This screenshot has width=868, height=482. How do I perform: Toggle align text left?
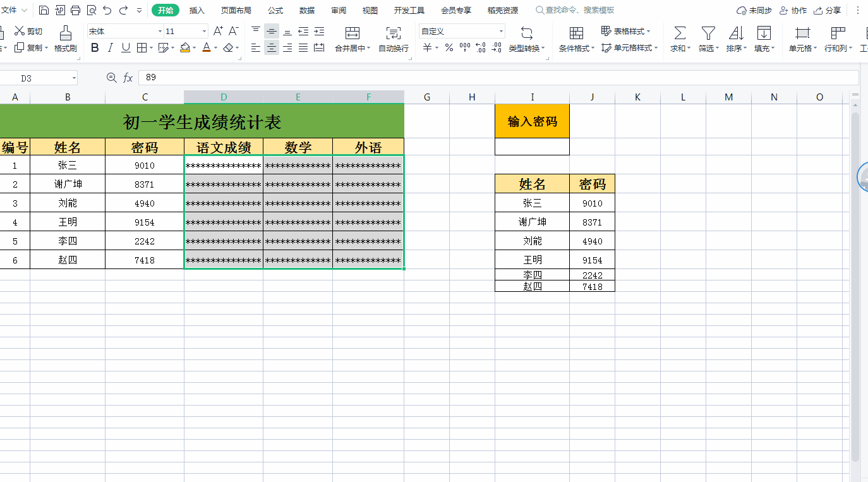tap(256, 47)
